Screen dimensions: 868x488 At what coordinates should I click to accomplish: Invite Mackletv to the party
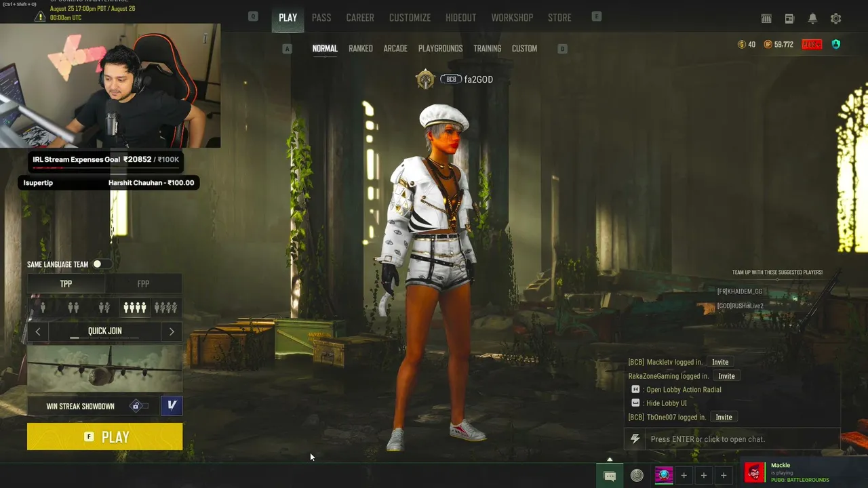720,363
